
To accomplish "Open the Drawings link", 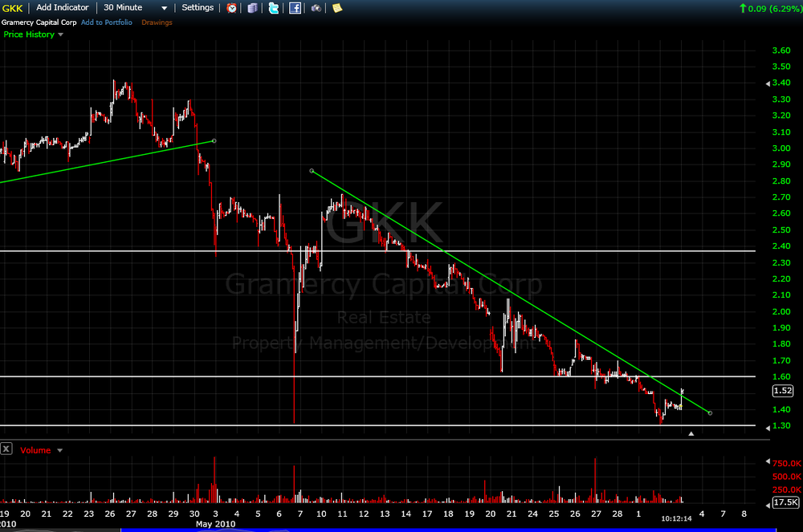I will pos(157,22).
